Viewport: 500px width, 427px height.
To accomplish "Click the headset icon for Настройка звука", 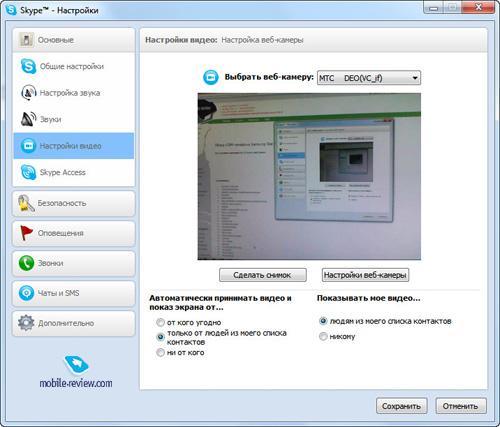I will click(x=28, y=93).
